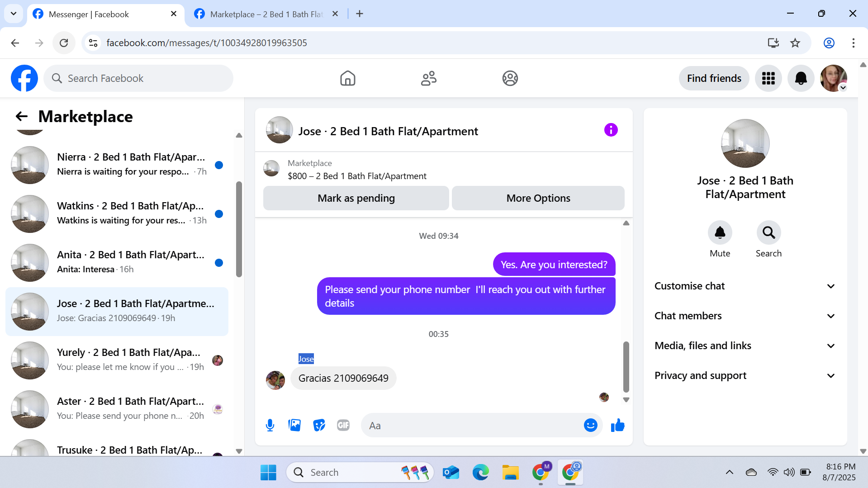Open the Windows Start button
The height and width of the screenshot is (488, 868).
(x=268, y=472)
